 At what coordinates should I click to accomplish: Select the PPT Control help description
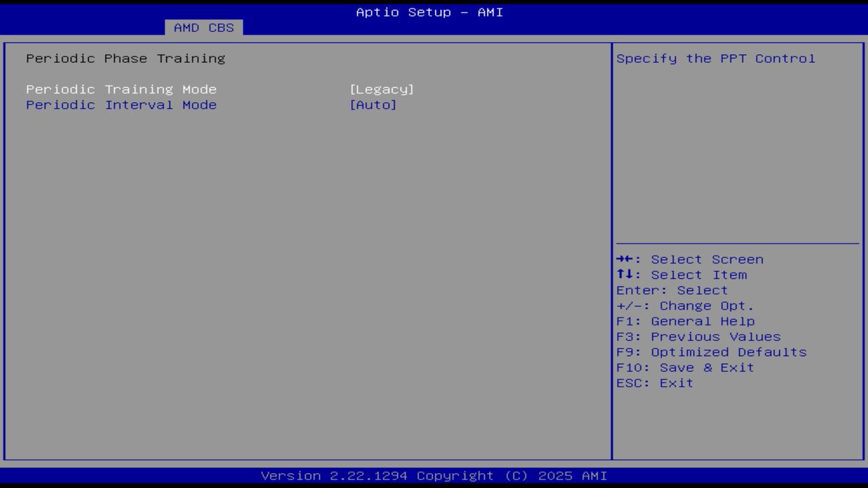[x=715, y=58]
